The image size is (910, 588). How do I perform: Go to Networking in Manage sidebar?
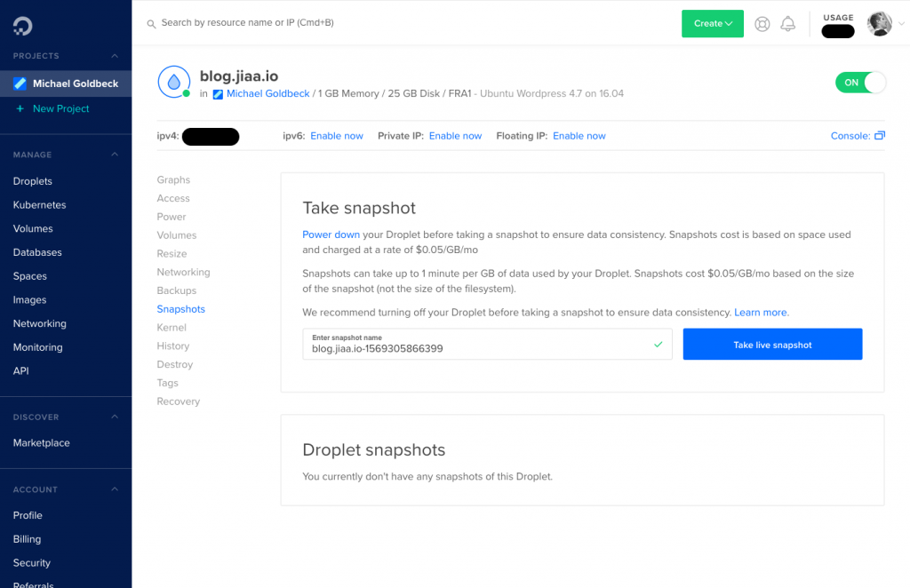coord(39,323)
